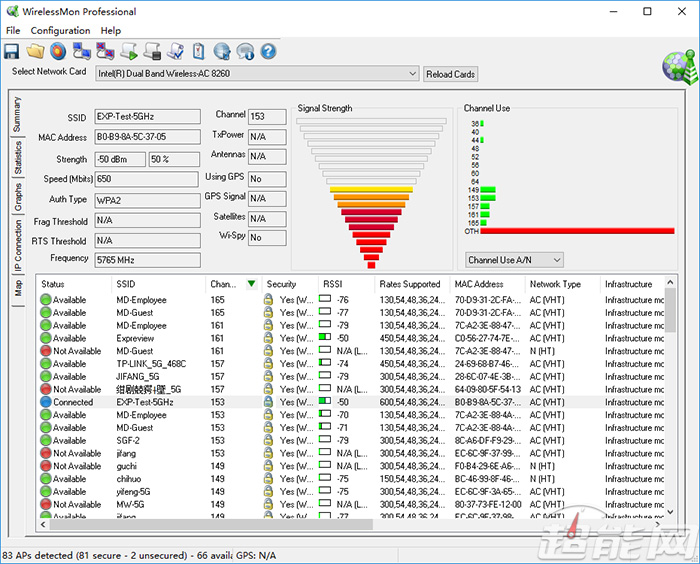Click the stop logging toolbar icon
700x564 pixels.
pos(152,51)
